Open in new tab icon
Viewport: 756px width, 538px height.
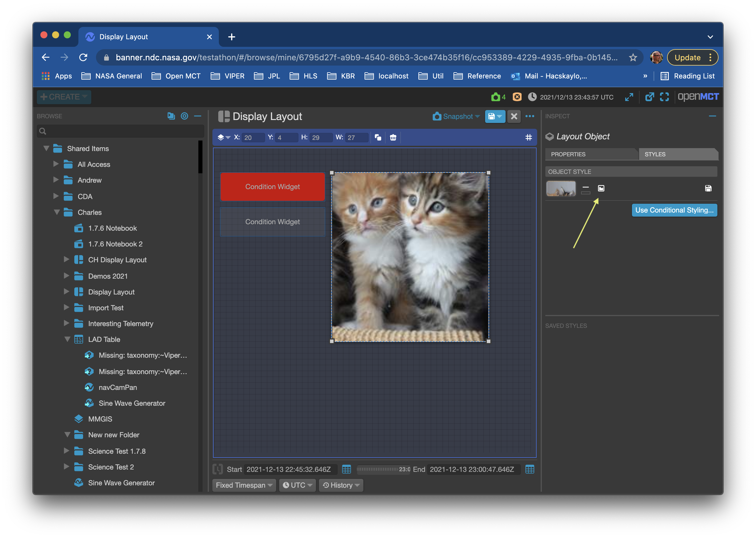650,97
